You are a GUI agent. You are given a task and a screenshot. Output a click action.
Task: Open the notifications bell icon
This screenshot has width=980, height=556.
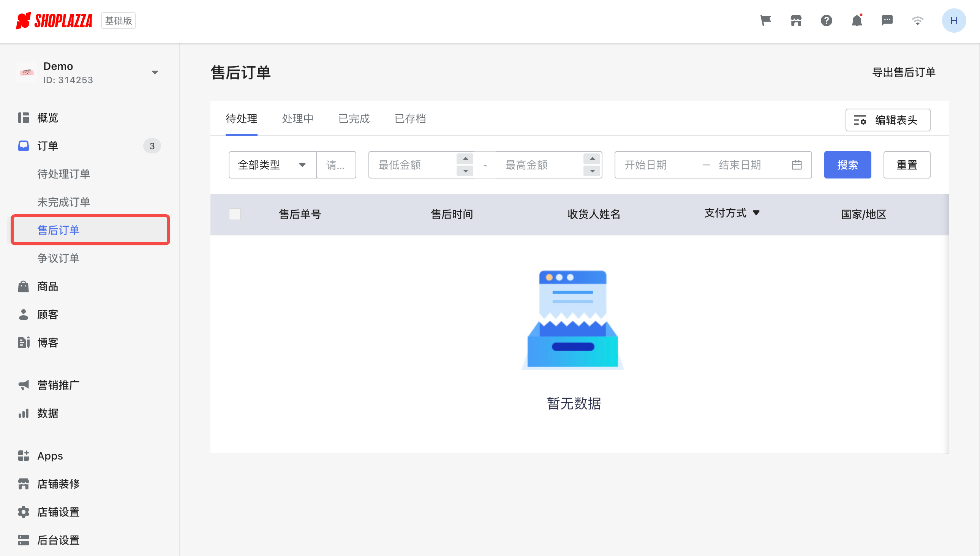pos(857,21)
